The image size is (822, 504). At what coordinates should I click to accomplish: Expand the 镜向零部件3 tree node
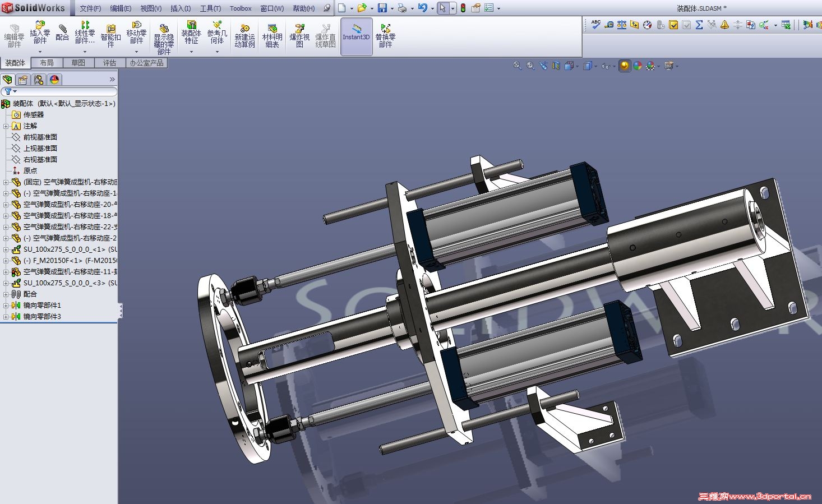[6, 317]
